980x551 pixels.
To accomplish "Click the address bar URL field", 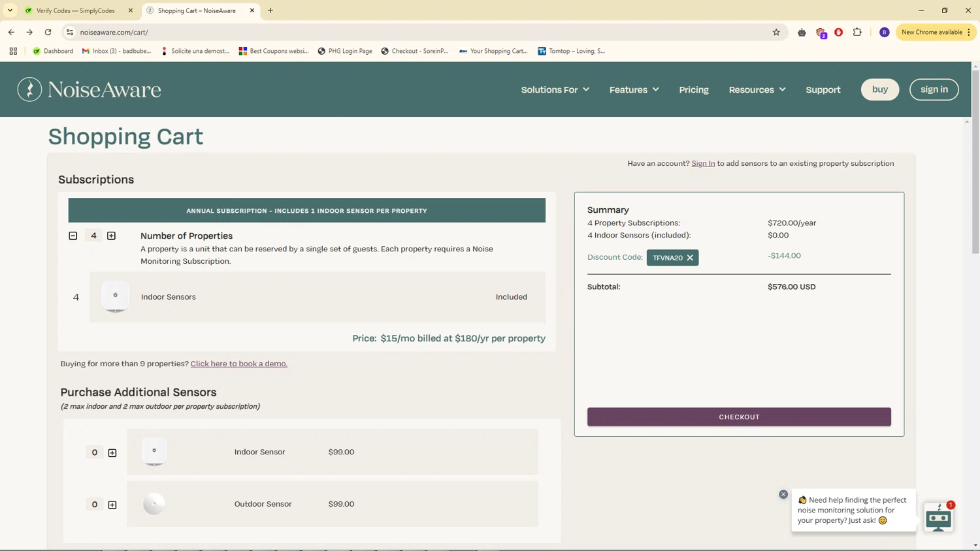I will 418,32.
